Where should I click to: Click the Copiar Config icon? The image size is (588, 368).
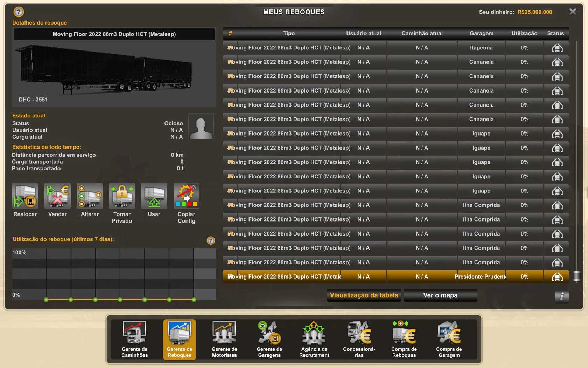[186, 196]
